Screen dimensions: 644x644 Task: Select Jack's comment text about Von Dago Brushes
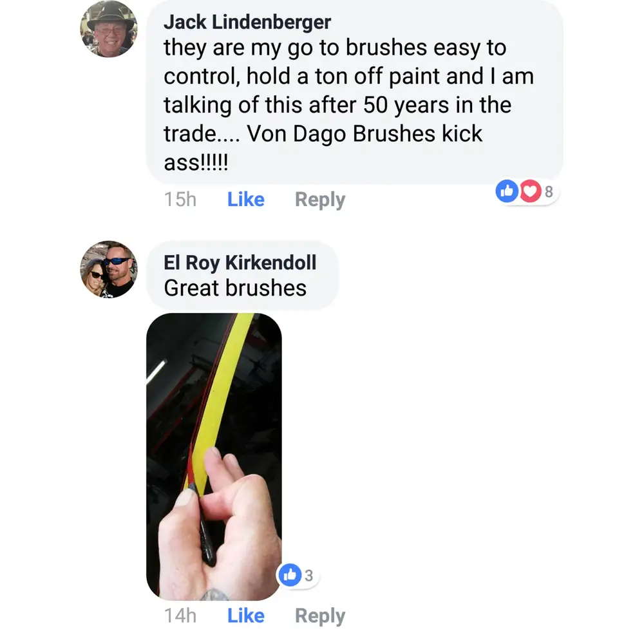[x=348, y=105]
